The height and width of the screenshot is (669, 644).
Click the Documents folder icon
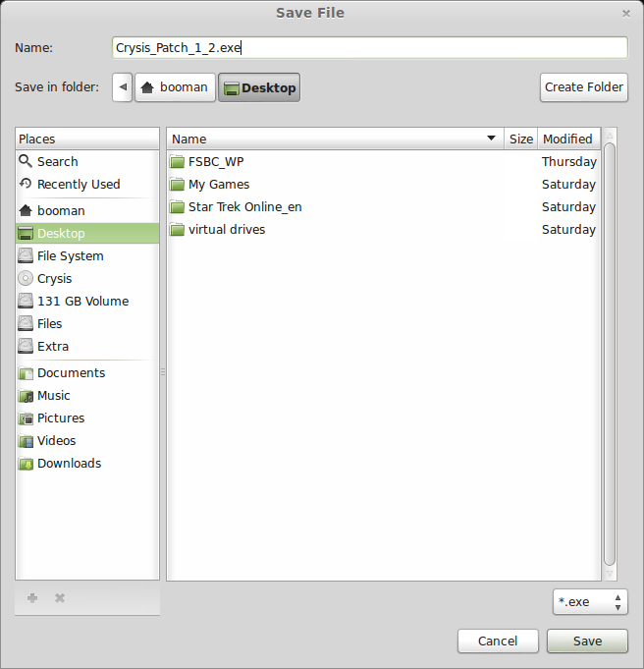[26, 373]
